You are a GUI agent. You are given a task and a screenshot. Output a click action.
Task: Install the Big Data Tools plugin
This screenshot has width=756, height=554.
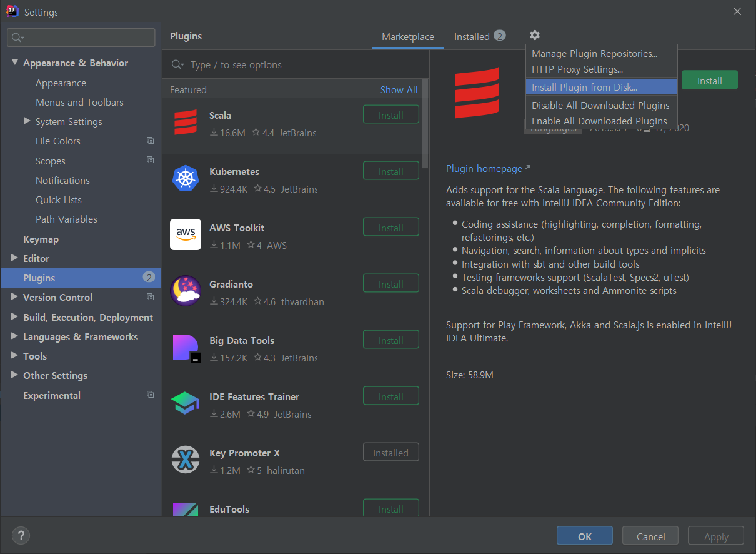coord(391,340)
